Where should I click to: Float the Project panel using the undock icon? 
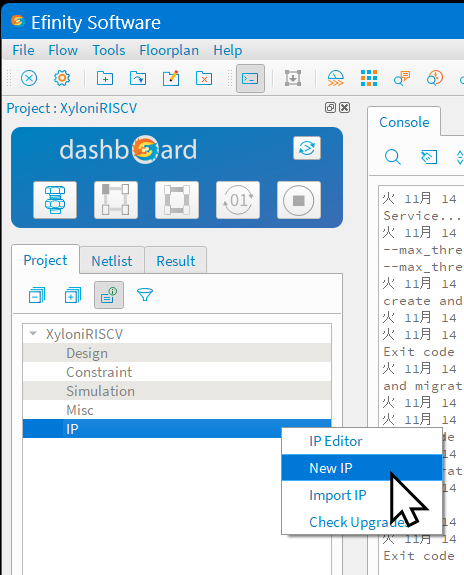(x=330, y=107)
